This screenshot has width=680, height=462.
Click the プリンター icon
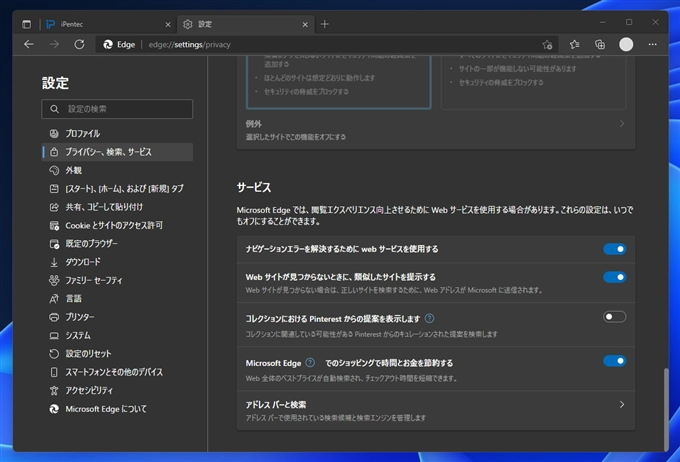(x=54, y=317)
